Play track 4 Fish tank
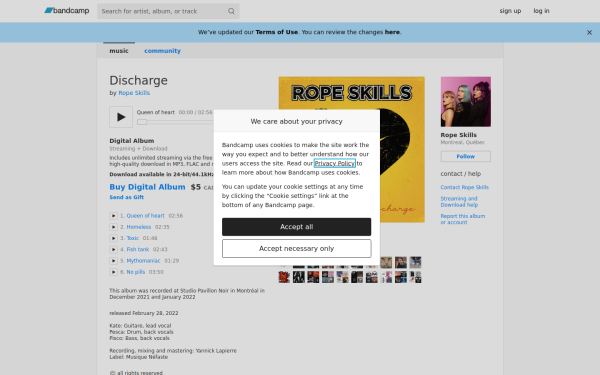This screenshot has height=375, width=600. (x=113, y=249)
